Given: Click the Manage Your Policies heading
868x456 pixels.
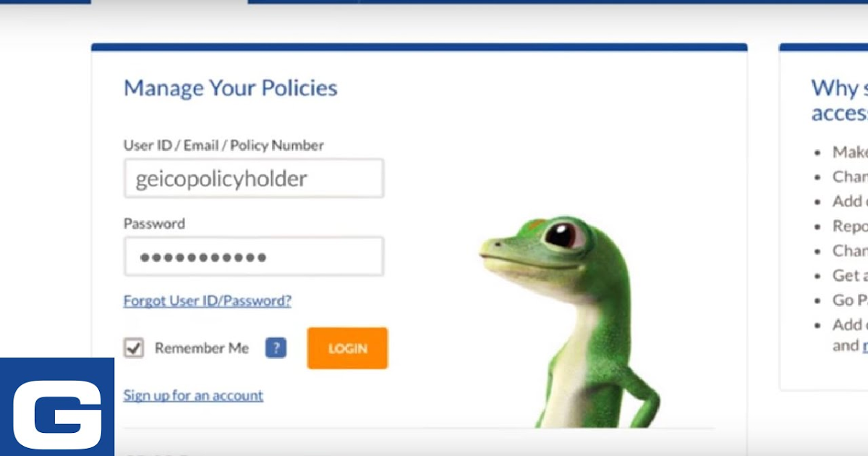Looking at the screenshot, I should [x=231, y=88].
